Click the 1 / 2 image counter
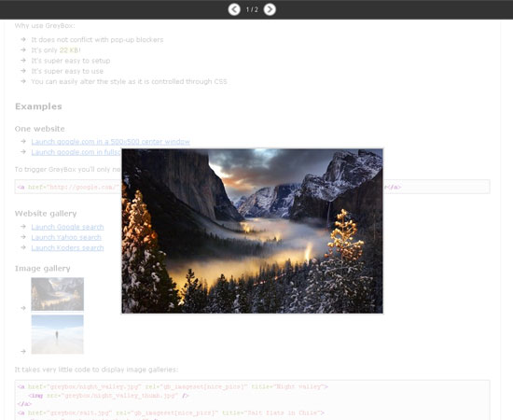The height and width of the screenshot is (420, 513). [x=252, y=10]
